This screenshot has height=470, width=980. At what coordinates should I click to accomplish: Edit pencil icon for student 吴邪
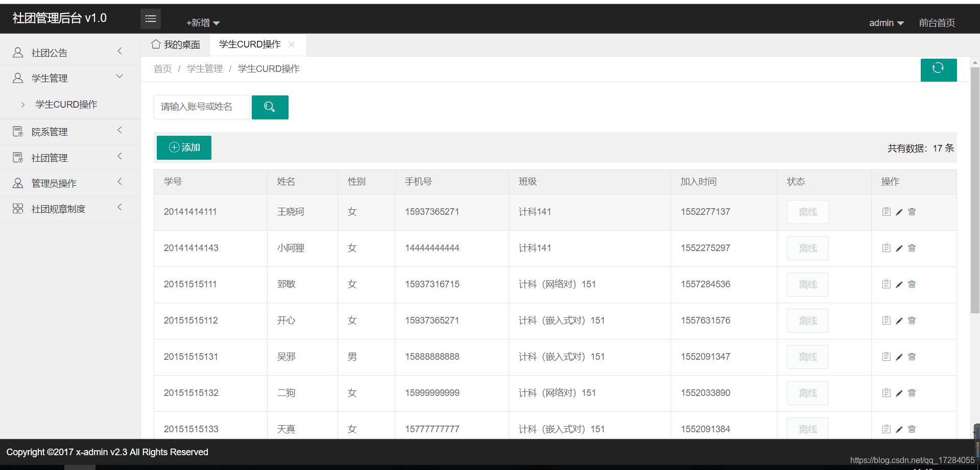click(899, 357)
